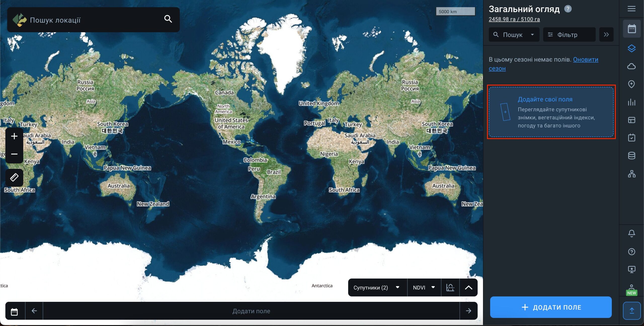Viewport: 644px width, 326px height.
Task: Click the upload arrow button in sidebar
Action: click(x=631, y=311)
